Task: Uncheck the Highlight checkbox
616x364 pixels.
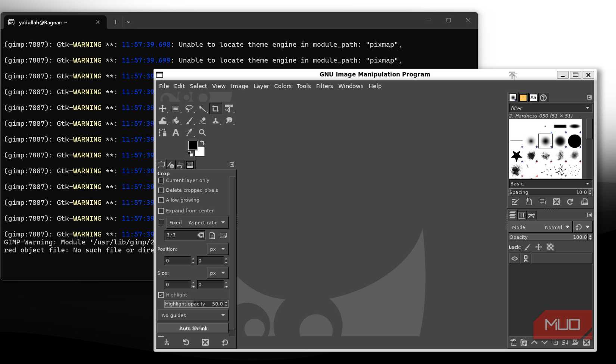Action: click(x=161, y=295)
